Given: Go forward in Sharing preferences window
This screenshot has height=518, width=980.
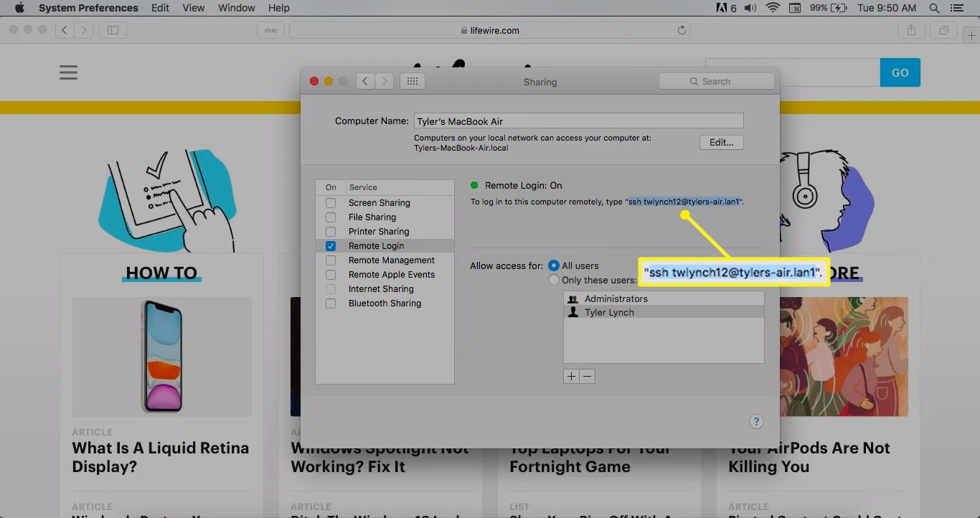Looking at the screenshot, I should [385, 81].
